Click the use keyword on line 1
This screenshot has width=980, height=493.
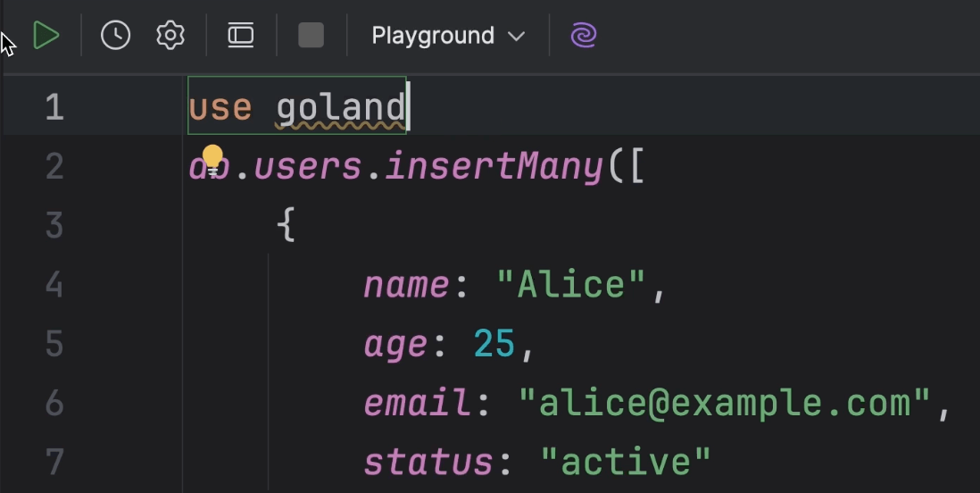pos(220,108)
